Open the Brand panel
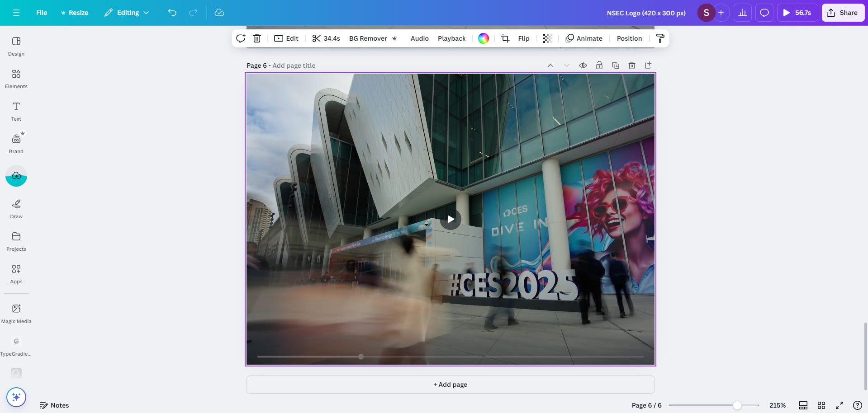This screenshot has height=413, width=868. point(16,144)
